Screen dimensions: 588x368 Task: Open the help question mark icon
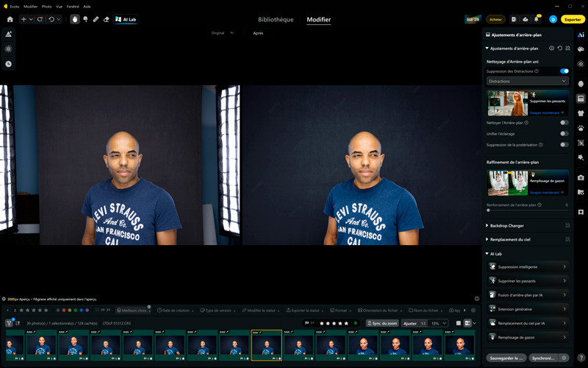coord(581,358)
